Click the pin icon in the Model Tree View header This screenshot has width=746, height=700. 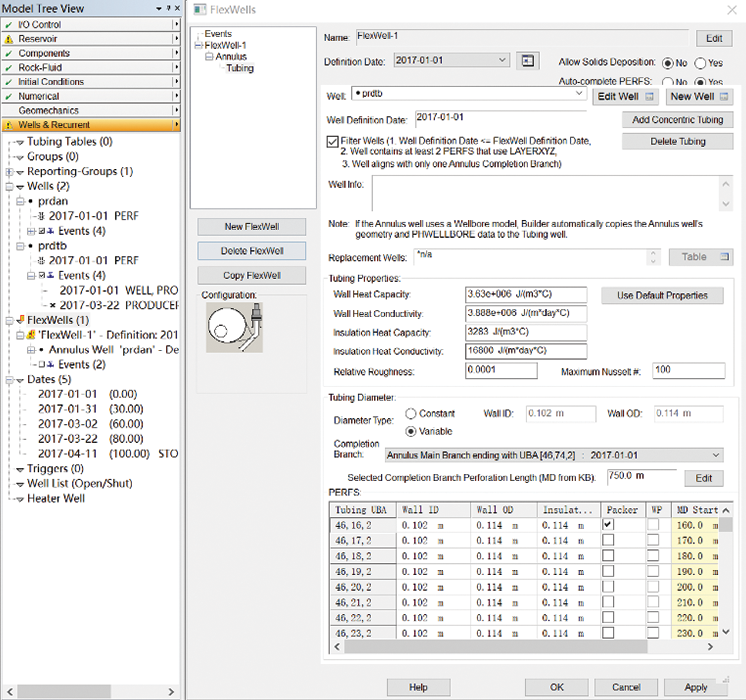(x=168, y=8)
